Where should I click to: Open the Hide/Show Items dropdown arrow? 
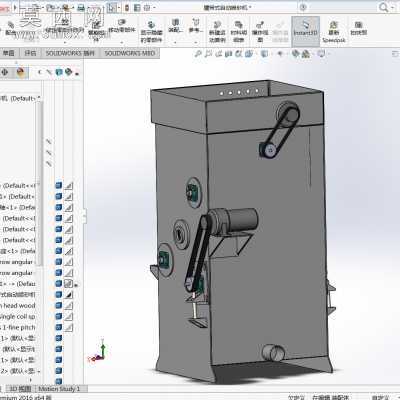tap(286, 53)
